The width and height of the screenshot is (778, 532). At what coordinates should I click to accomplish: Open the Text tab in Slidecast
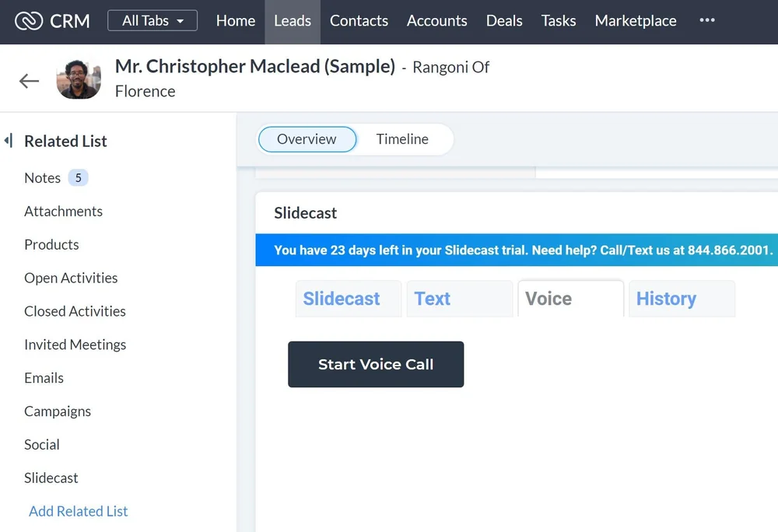(x=432, y=299)
